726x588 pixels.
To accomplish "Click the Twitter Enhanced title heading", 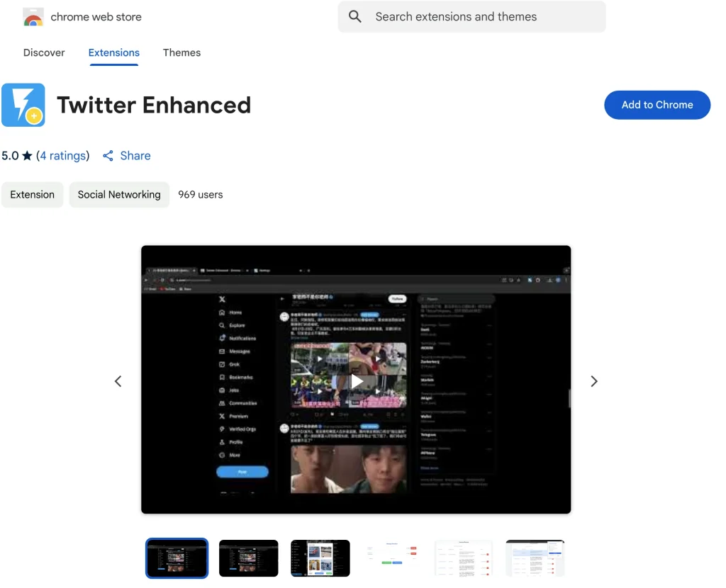I will tap(154, 105).
